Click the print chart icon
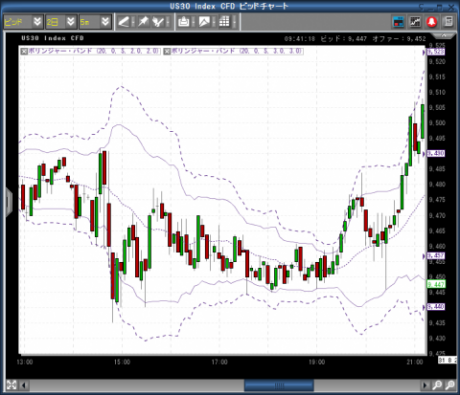The image size is (460, 395). 184,22
